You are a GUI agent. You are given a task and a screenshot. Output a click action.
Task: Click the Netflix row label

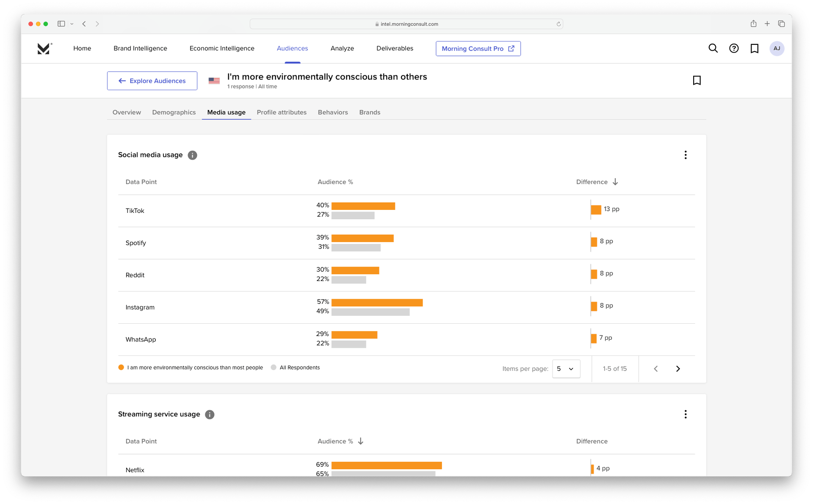[135, 470]
